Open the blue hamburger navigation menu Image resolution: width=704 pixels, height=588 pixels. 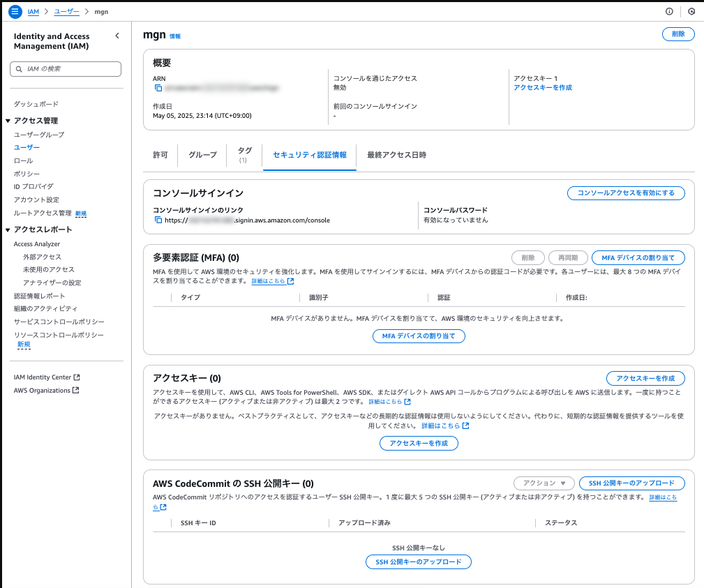click(15, 12)
